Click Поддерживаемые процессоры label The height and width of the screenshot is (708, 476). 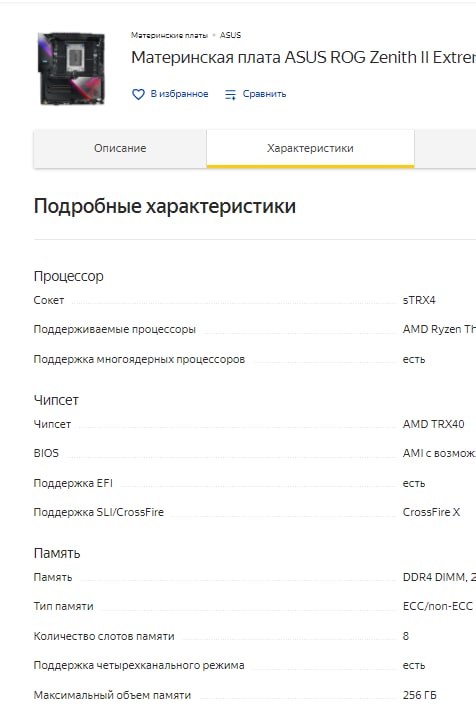click(x=115, y=329)
